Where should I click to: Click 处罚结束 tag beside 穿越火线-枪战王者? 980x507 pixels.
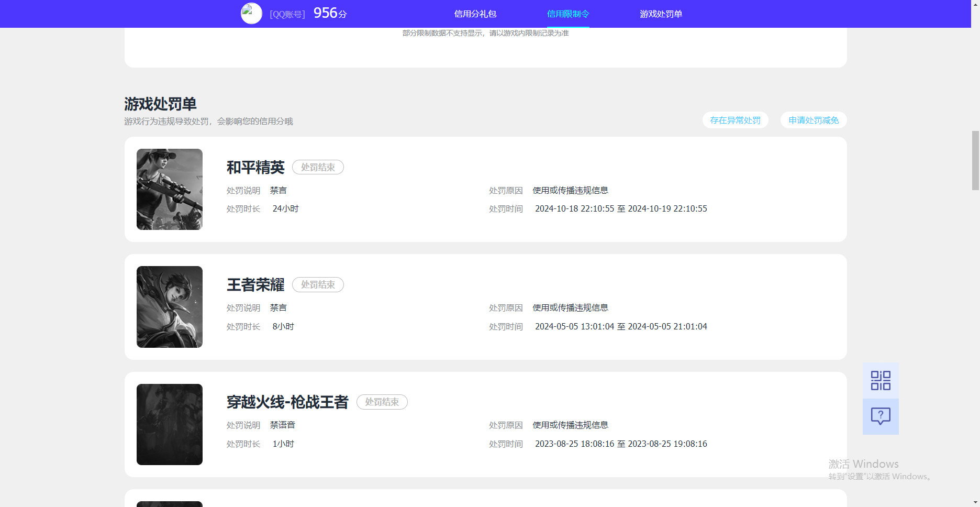[382, 402]
